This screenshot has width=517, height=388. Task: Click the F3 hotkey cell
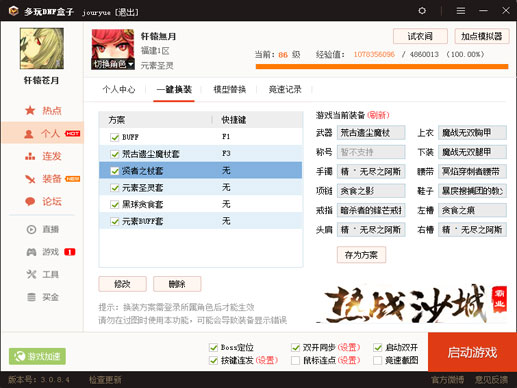point(226,153)
